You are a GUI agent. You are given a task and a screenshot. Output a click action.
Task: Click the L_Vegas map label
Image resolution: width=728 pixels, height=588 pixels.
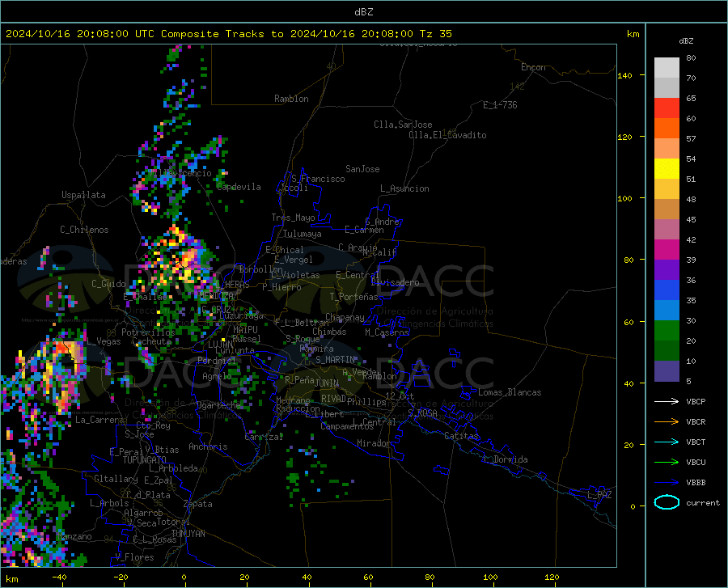[x=104, y=341]
